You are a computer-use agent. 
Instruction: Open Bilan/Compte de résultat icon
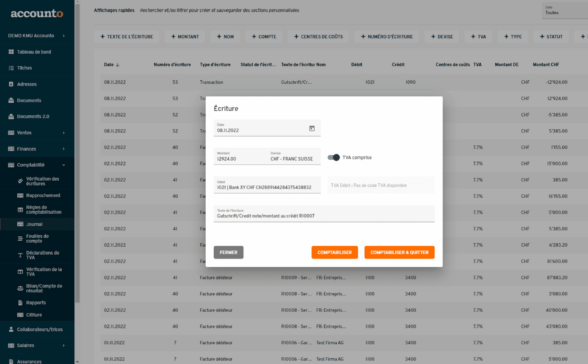click(x=20, y=288)
